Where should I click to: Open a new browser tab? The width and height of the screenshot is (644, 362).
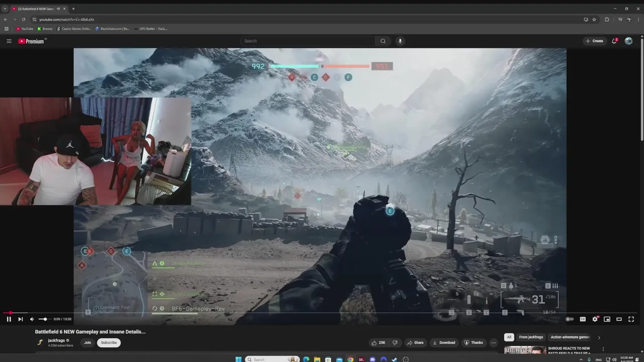[x=73, y=9]
